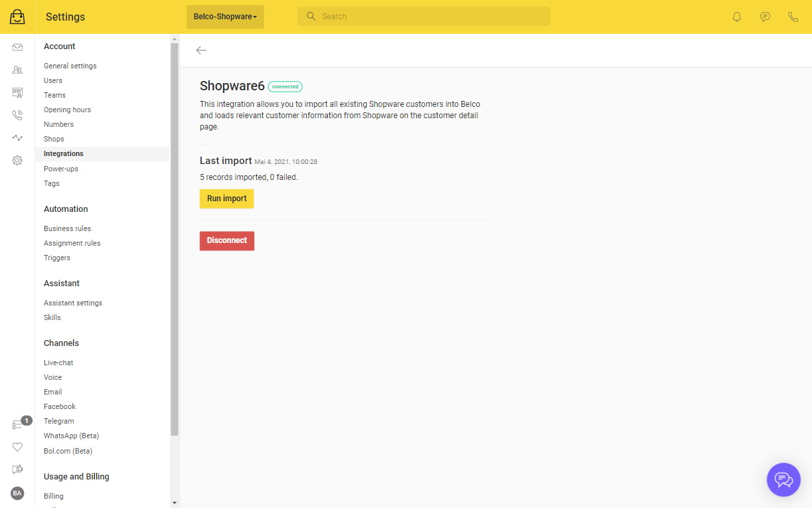
Task: Open Numbers settings
Action: tap(58, 124)
